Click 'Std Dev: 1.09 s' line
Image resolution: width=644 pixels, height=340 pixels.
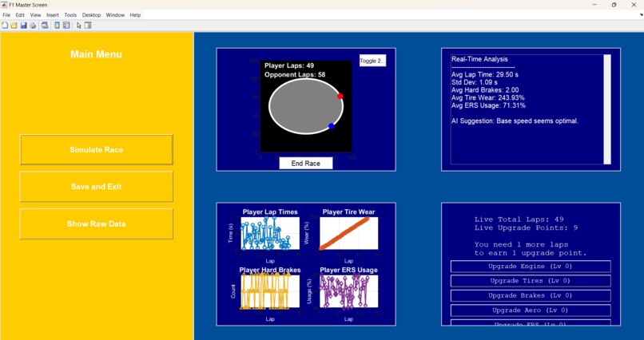pyautogui.click(x=474, y=82)
